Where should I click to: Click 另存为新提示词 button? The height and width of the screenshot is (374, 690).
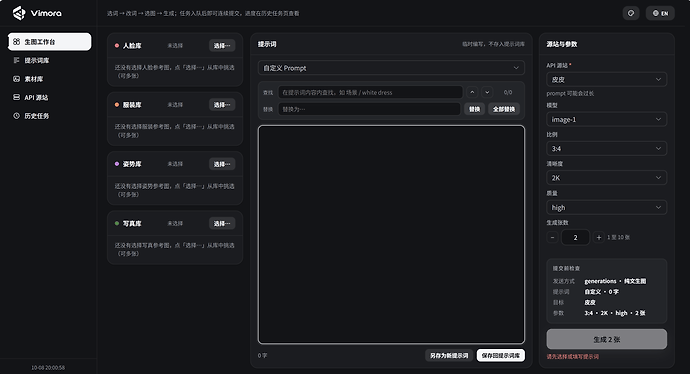pyautogui.click(x=449, y=356)
